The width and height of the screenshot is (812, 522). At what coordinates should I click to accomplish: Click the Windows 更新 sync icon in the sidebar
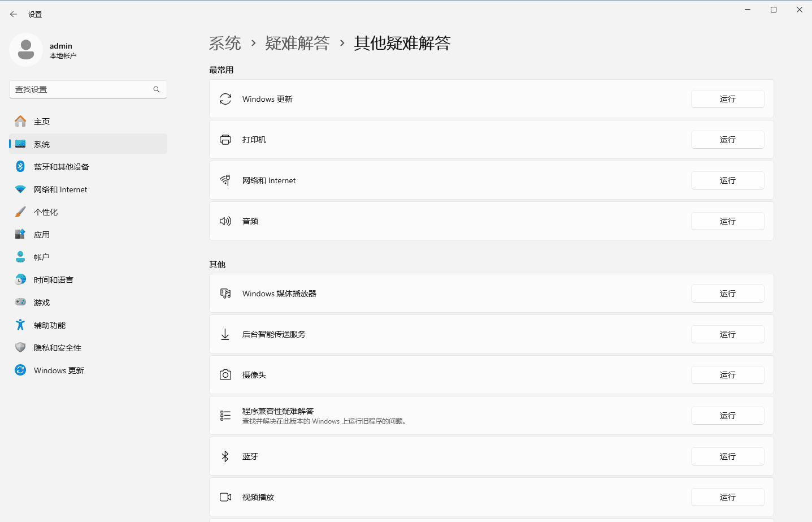tap(20, 370)
